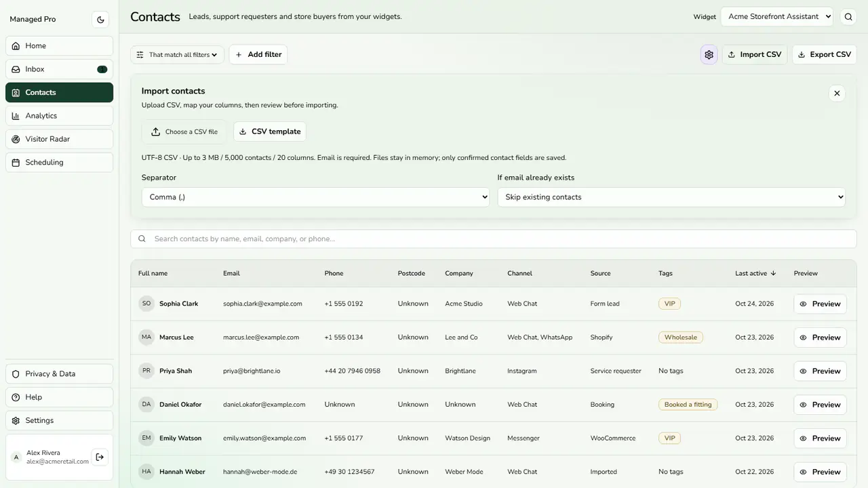
Task: Click in the Search contacts field
Action: tap(494, 239)
